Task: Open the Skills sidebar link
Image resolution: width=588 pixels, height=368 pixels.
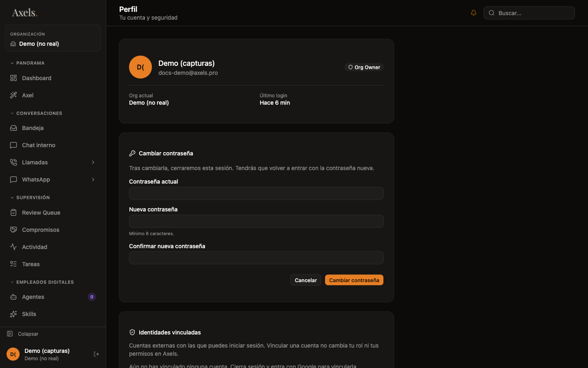Action: [53, 314]
